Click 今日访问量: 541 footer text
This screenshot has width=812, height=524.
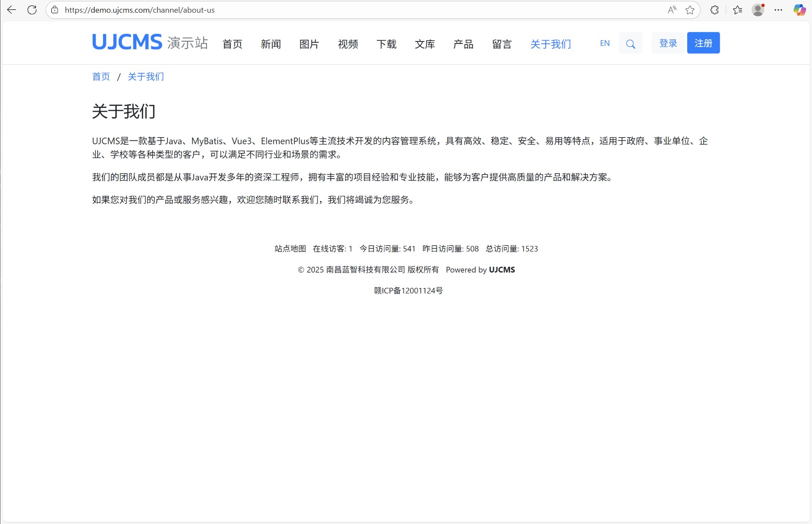point(387,249)
